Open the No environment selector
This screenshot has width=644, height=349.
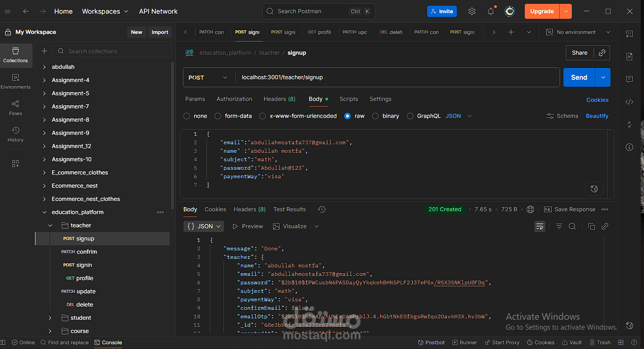[578, 32]
